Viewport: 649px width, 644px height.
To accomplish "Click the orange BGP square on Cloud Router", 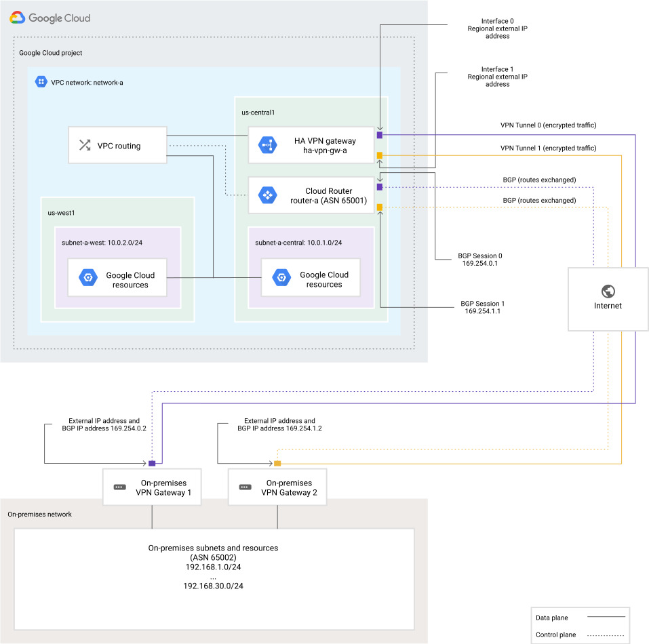I will (380, 207).
